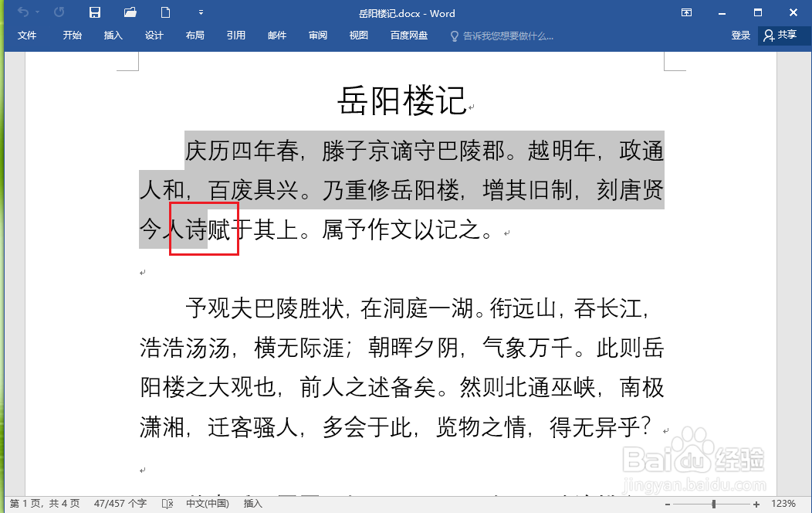Open the 布局 ribbon tab

[195, 36]
